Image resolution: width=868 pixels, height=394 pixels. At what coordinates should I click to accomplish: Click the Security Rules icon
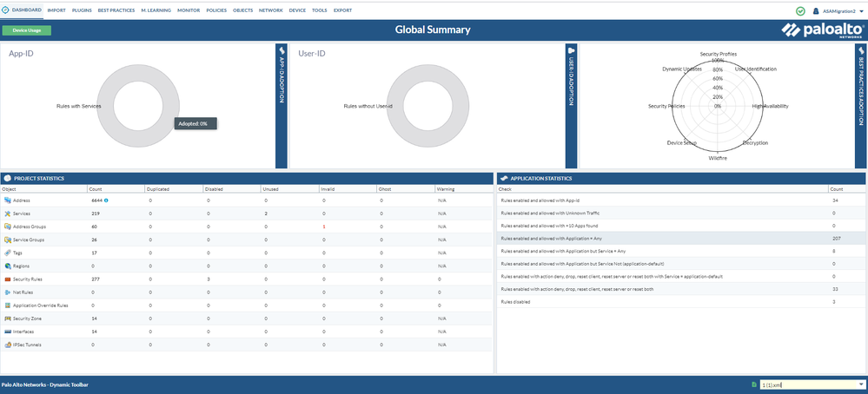[x=7, y=279]
